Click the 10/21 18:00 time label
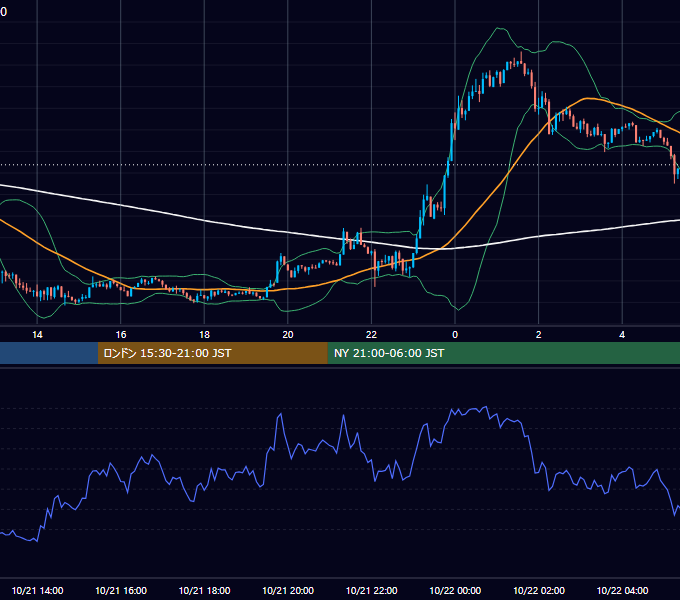Screen dimensions: 680x600 (x=204, y=590)
